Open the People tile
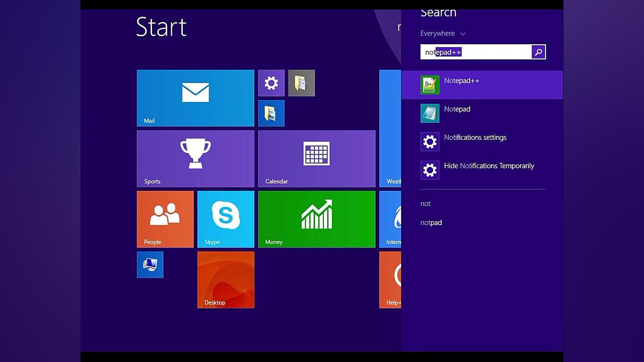The image size is (644, 362). (x=165, y=219)
